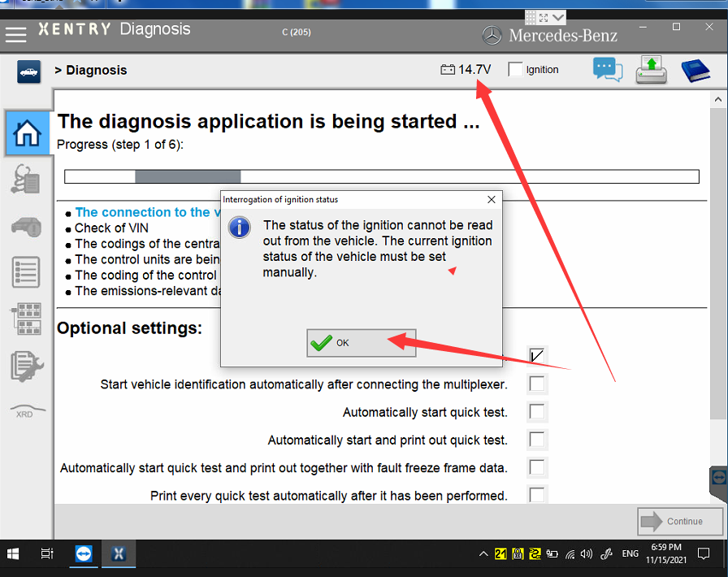
Task: Click the Check of VIN step
Action: coord(111,228)
